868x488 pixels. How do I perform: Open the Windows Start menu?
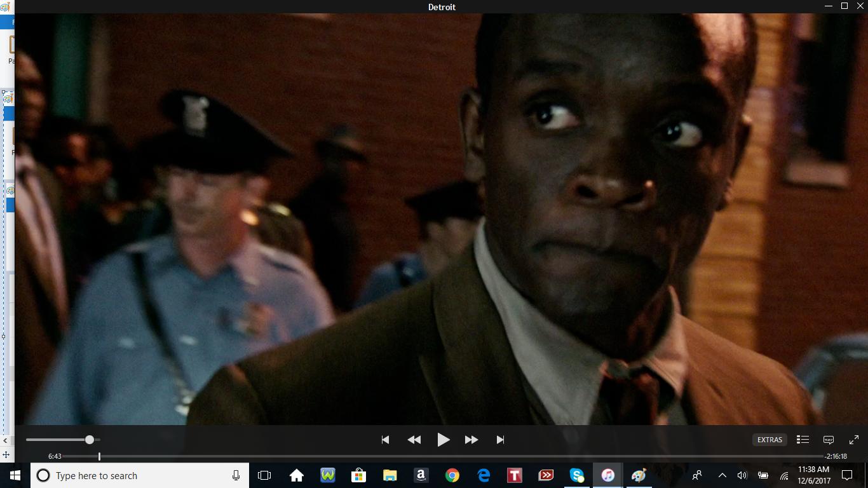pyautogui.click(x=15, y=475)
